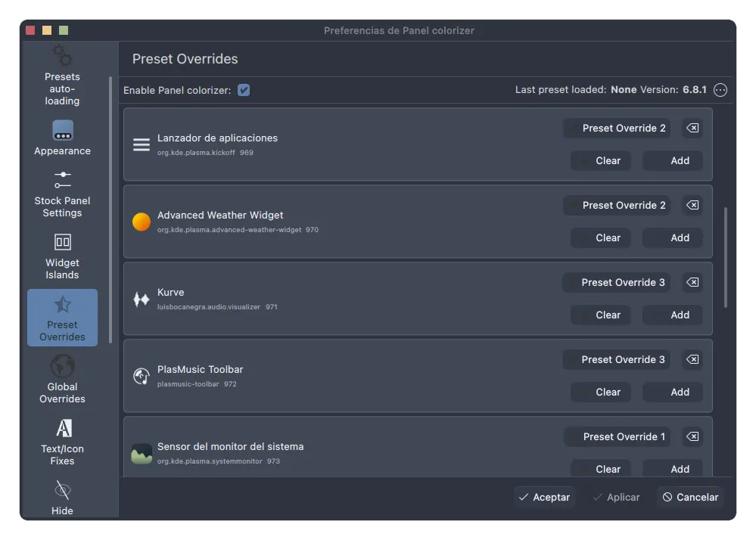This screenshot has width=756, height=540.
Task: Open Preset Override 2 dropdown for Lanzador de aplicaciones
Action: [617, 129]
